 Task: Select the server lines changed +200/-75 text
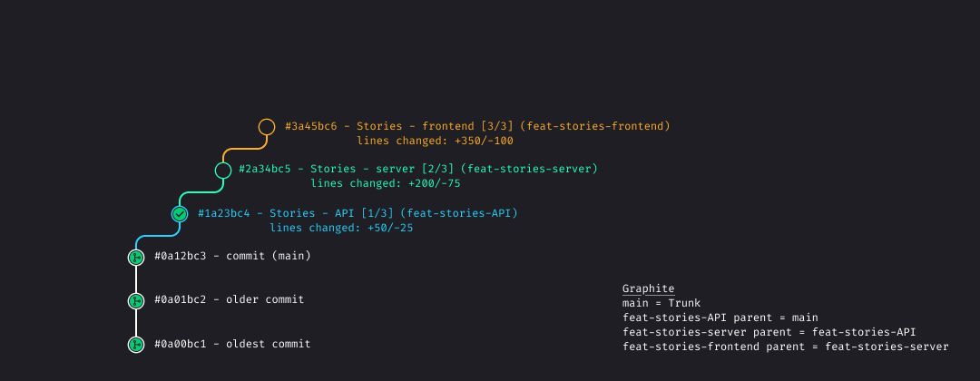click(x=386, y=183)
